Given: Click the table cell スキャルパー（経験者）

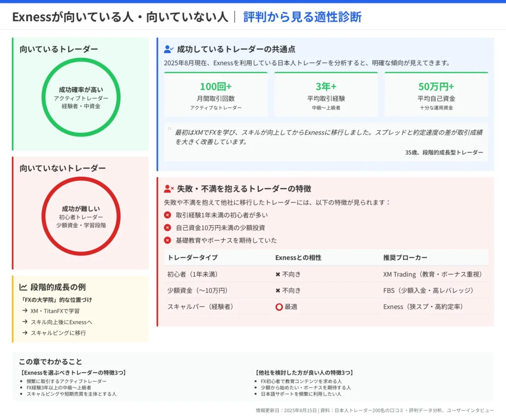Looking at the screenshot, I should click(x=202, y=306).
